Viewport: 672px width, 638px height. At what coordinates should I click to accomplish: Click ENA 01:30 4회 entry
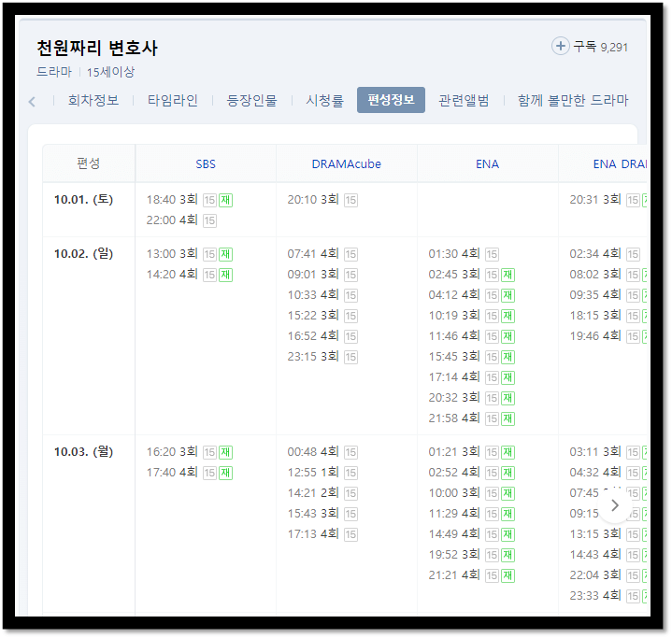(x=464, y=254)
